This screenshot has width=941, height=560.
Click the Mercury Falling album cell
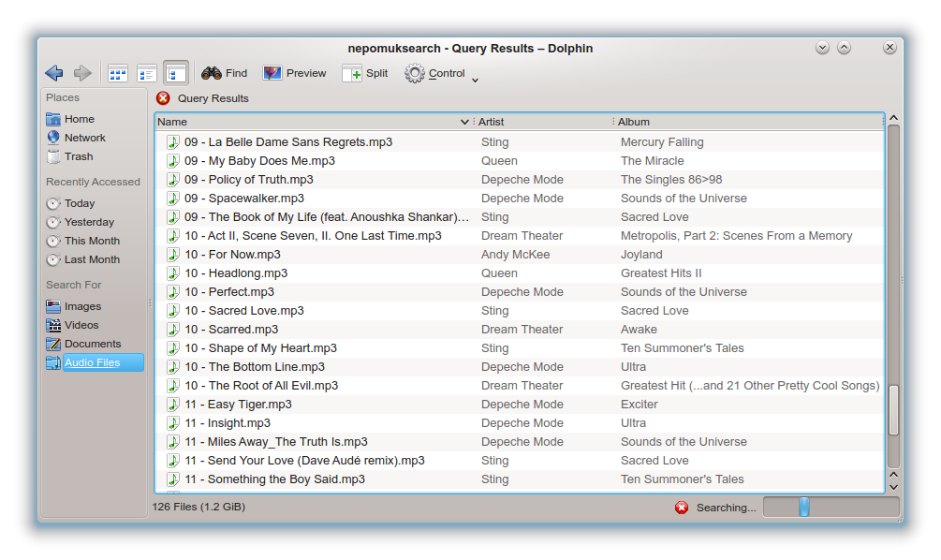coord(662,142)
